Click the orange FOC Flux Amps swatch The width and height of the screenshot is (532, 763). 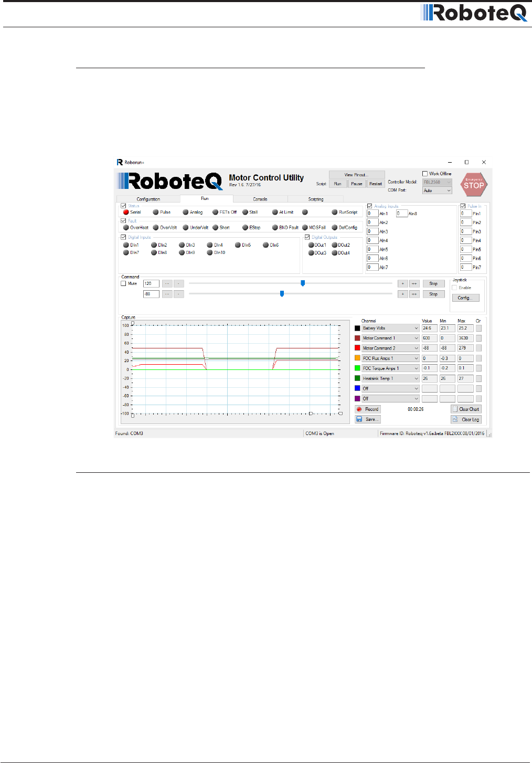357,358
